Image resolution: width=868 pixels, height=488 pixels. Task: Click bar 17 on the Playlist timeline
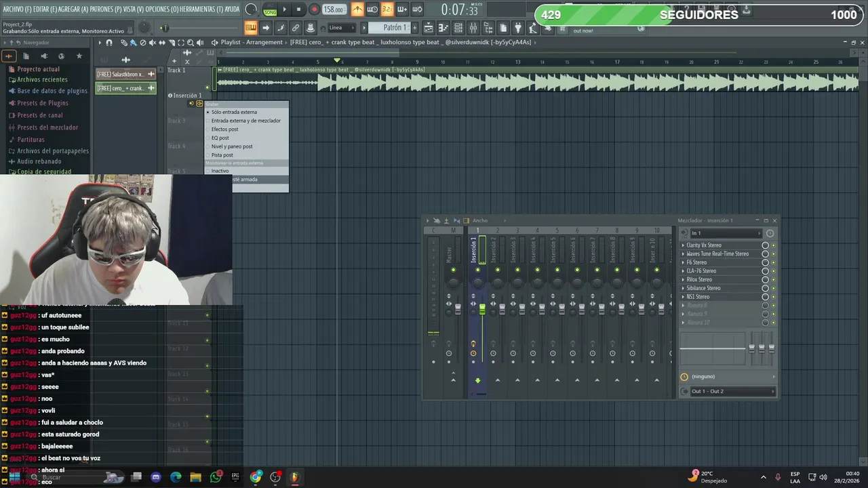[x=618, y=62]
